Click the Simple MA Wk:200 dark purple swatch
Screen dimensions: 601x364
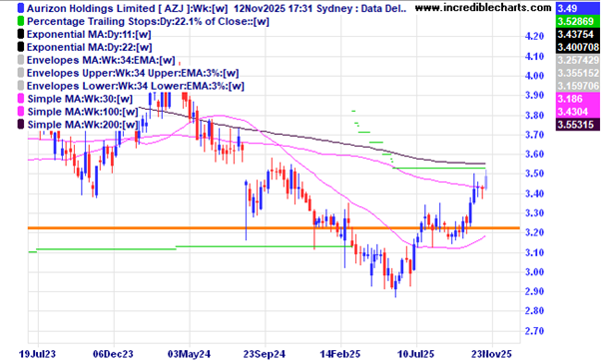[21, 125]
